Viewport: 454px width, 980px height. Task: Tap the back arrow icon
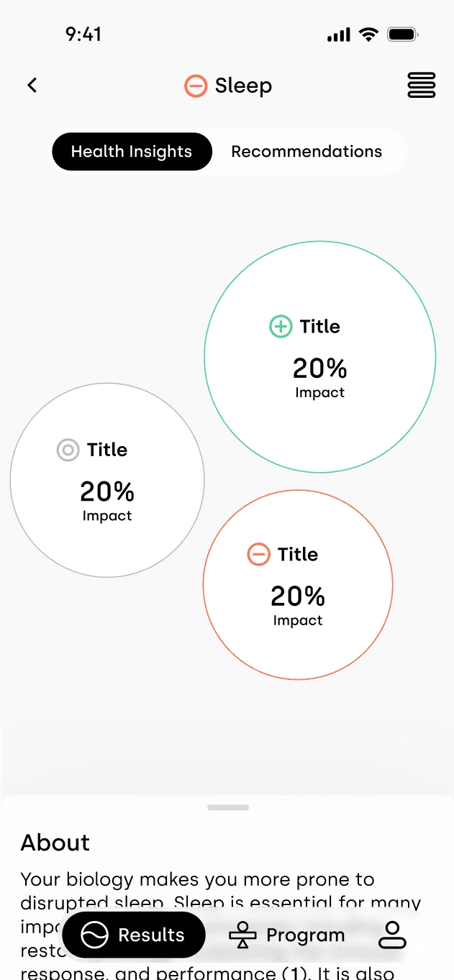point(32,85)
